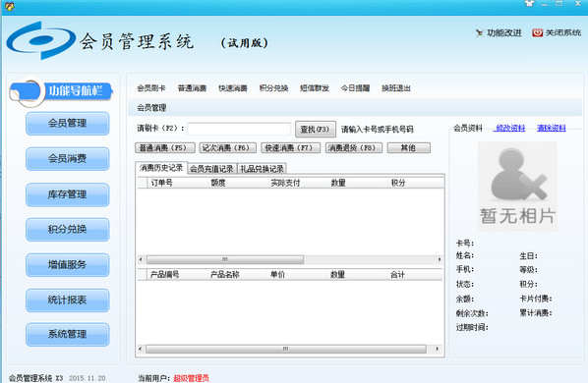The width and height of the screenshot is (588, 383).
Task: Click the 记次消费（F6）button
Action: [227, 148]
